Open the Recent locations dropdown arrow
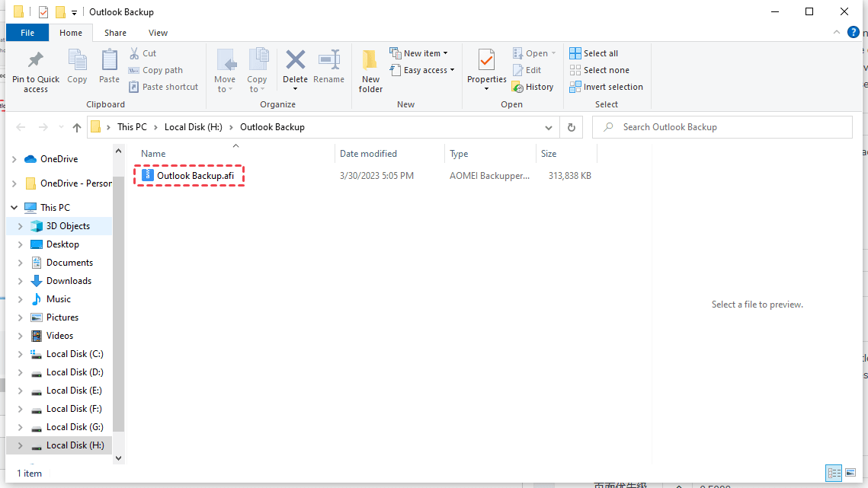This screenshot has width=868, height=488. 61,127
